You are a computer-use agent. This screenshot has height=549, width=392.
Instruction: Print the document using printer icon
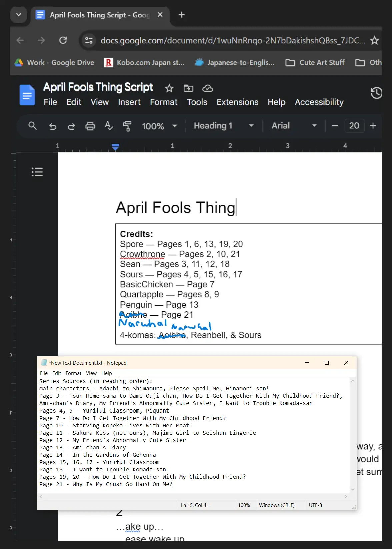tap(90, 126)
